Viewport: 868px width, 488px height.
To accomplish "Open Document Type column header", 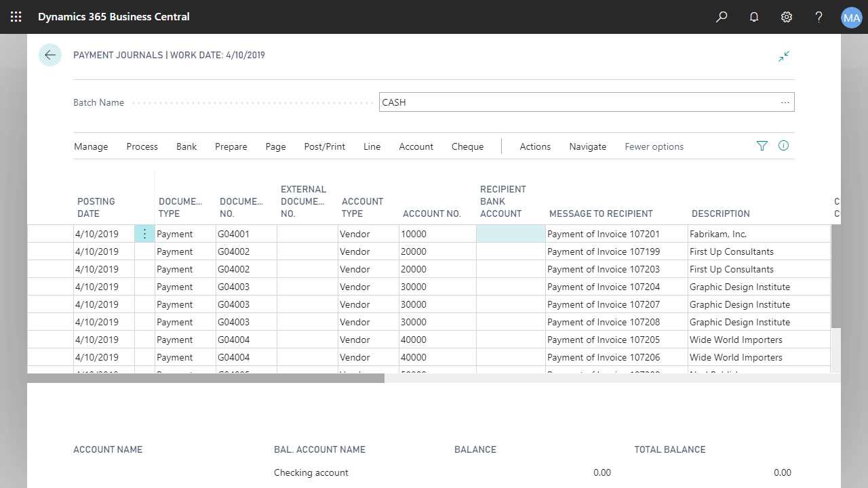I will 180,207.
